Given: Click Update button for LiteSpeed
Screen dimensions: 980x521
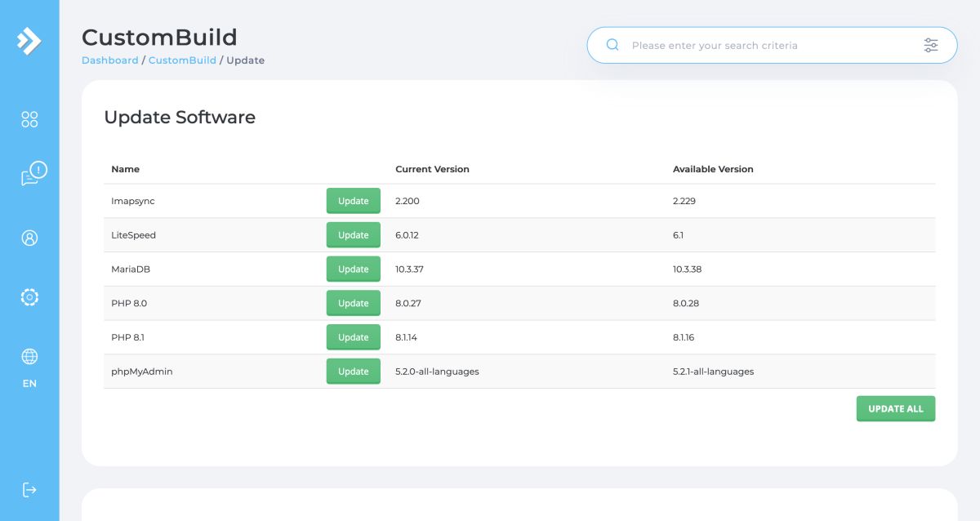Looking at the screenshot, I should (x=353, y=235).
